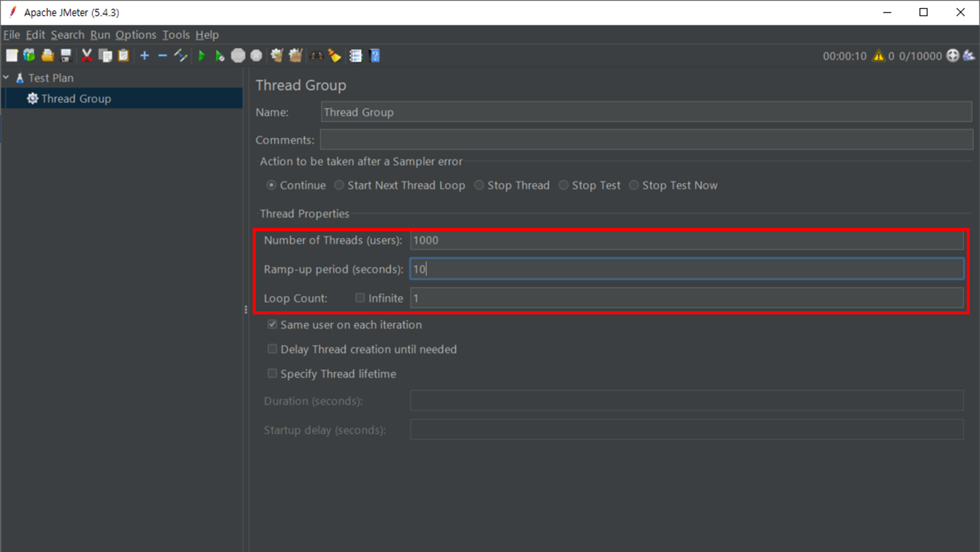The width and height of the screenshot is (980, 552).
Task: Select Test Plan in the tree
Action: tap(51, 78)
